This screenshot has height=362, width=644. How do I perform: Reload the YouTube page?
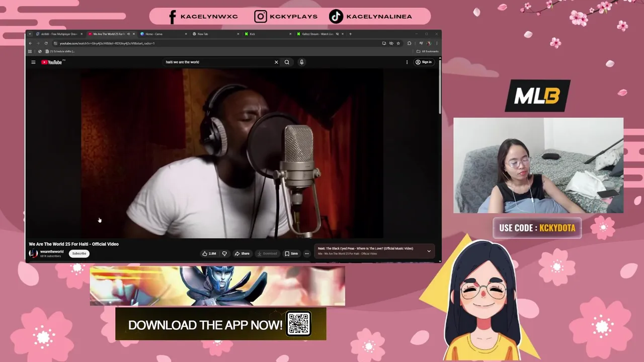pos(46,43)
